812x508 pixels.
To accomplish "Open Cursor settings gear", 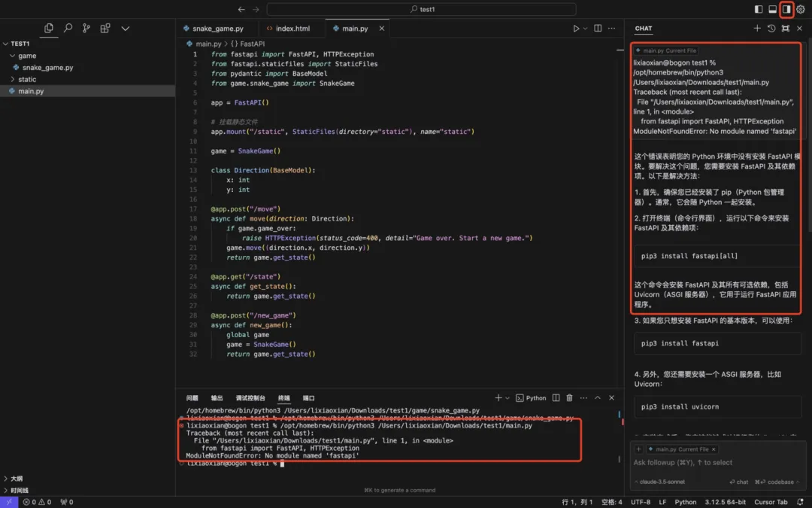I will point(801,9).
